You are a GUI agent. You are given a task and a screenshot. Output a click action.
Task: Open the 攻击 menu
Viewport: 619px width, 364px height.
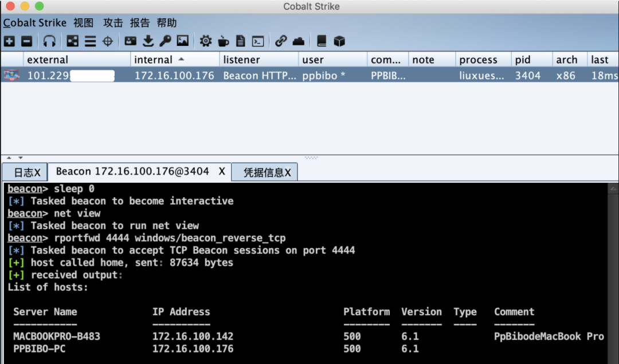coord(113,23)
